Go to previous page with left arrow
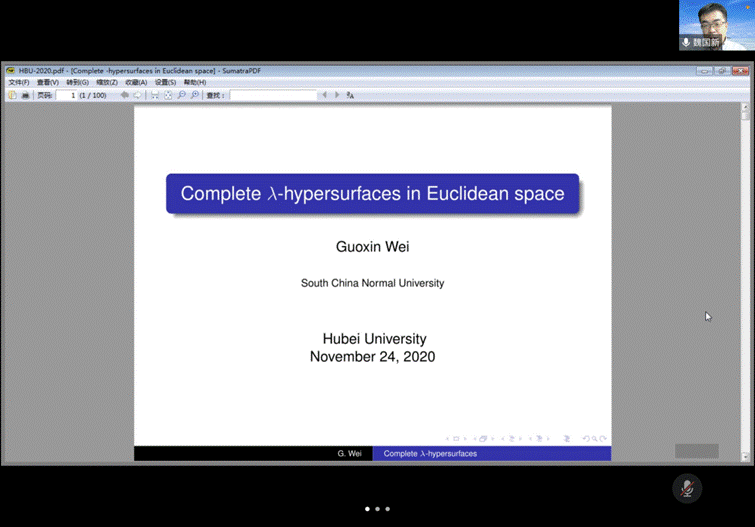This screenshot has width=755, height=527. coord(124,95)
